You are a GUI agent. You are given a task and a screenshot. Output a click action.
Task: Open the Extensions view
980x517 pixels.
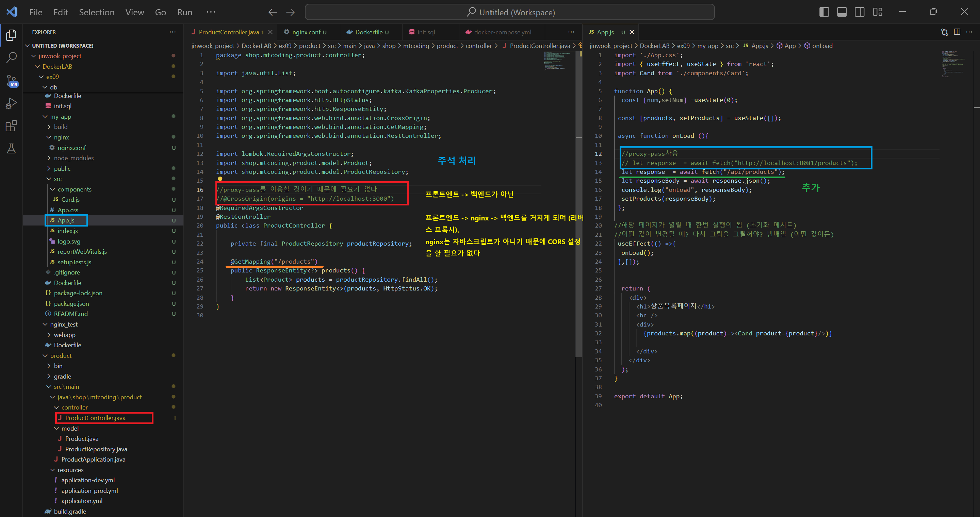(12, 126)
